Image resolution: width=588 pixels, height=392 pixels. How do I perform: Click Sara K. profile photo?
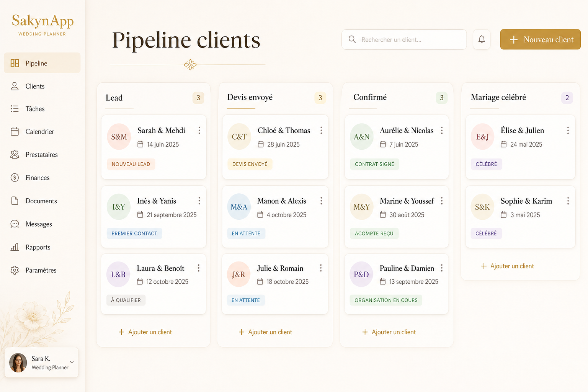tap(18, 363)
